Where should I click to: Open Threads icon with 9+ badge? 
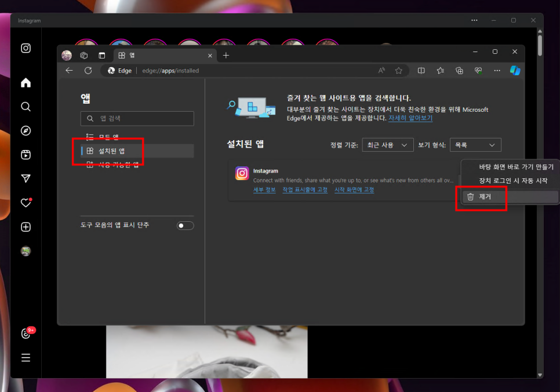pyautogui.click(x=27, y=333)
